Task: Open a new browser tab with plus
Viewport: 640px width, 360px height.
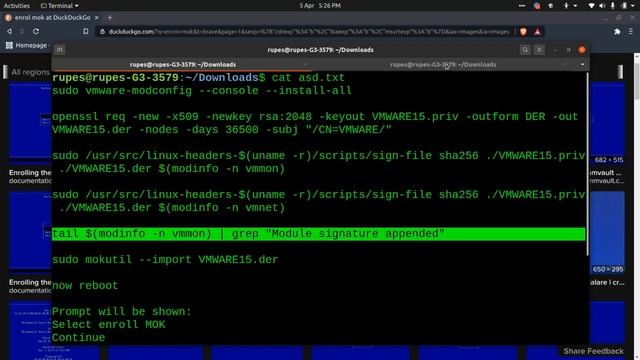Action: [110, 18]
